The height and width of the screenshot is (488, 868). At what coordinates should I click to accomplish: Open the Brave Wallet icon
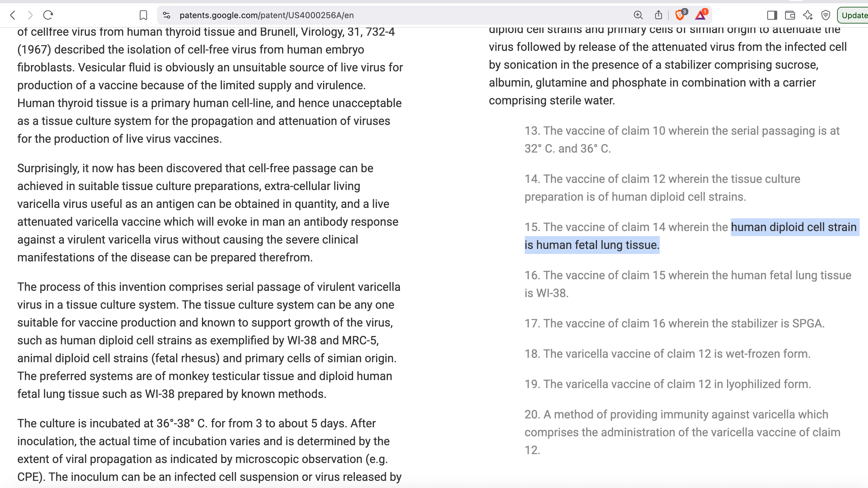coord(790,15)
